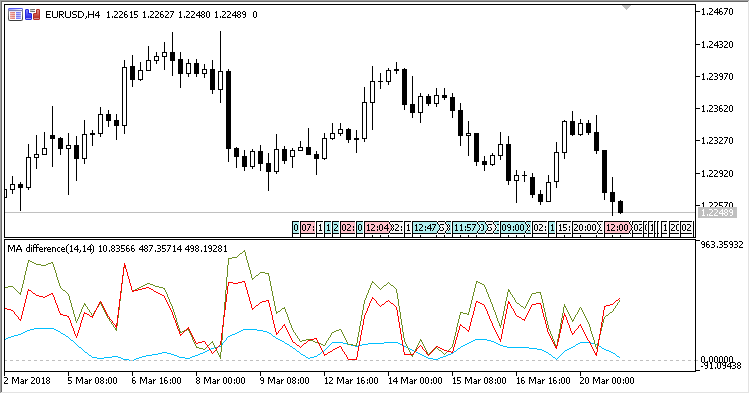Click the 20 Mar 00:00 time label
Image resolution: width=750 pixels, height=394 pixels.
click(x=607, y=381)
